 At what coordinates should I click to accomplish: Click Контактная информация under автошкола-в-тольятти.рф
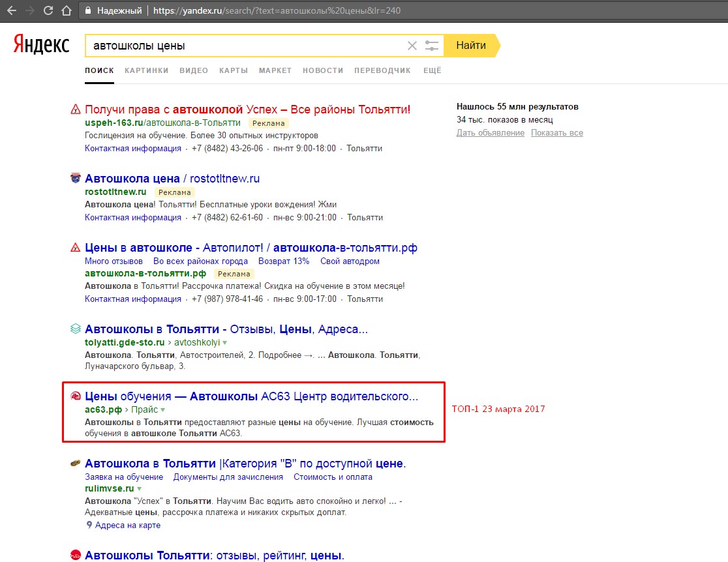pyautogui.click(x=133, y=299)
